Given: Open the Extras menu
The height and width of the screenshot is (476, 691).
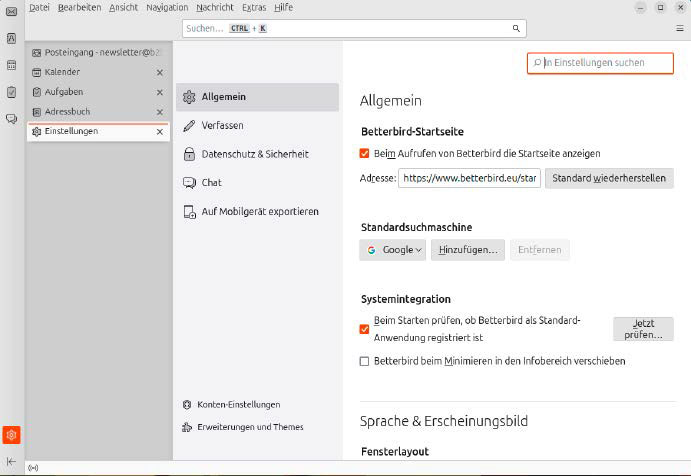Looking at the screenshot, I should pyautogui.click(x=254, y=7).
